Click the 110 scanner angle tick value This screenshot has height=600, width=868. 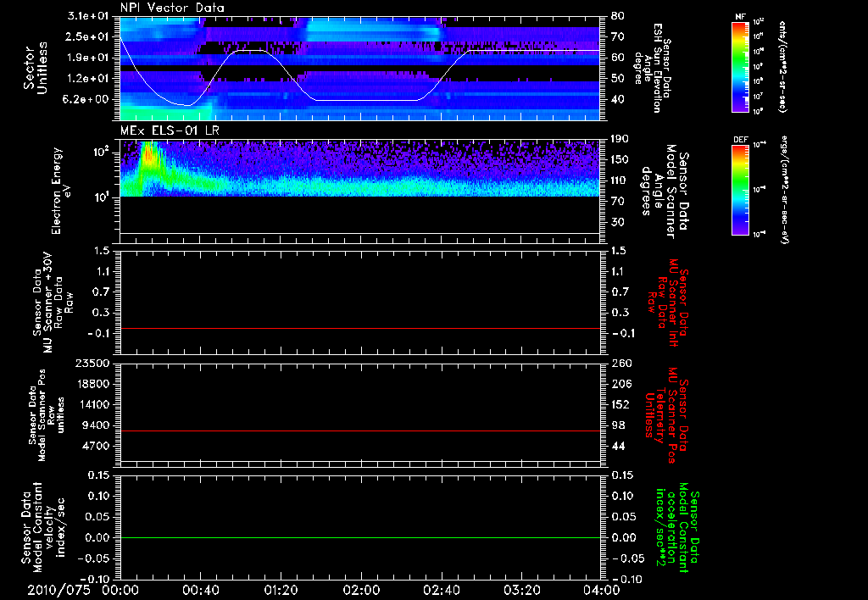pyautogui.click(x=620, y=181)
